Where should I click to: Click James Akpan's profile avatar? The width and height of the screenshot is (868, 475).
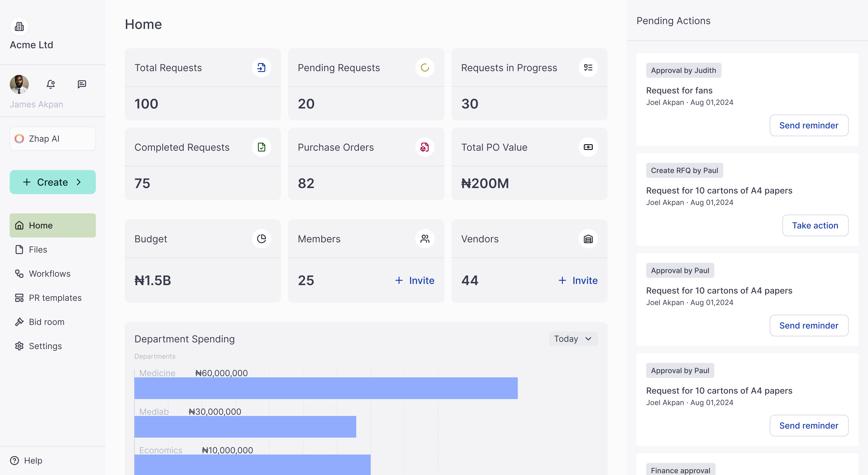coord(19,84)
